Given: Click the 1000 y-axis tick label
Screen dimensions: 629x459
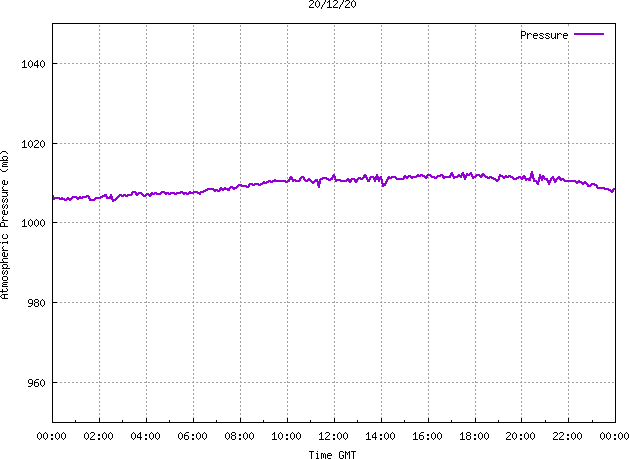Looking at the screenshot, I should [33, 223].
